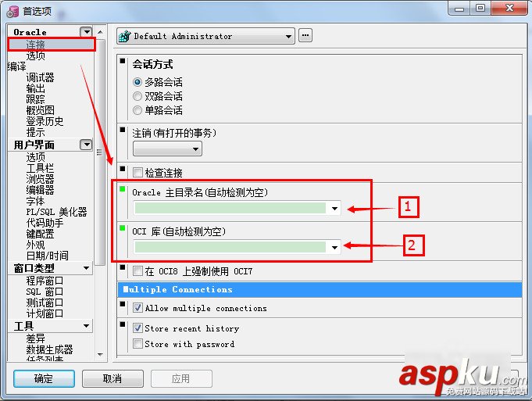
Task: Collapse the Oracle section header arrow
Action: tap(86, 32)
